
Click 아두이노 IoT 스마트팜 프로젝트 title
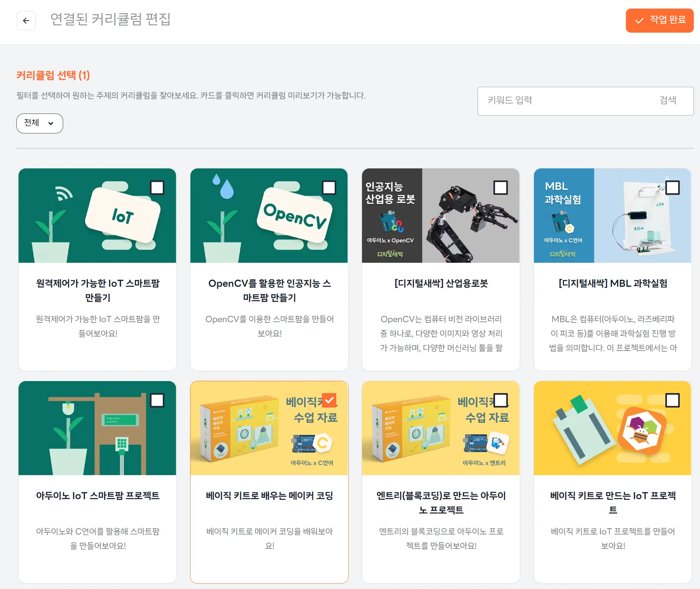[97, 496]
